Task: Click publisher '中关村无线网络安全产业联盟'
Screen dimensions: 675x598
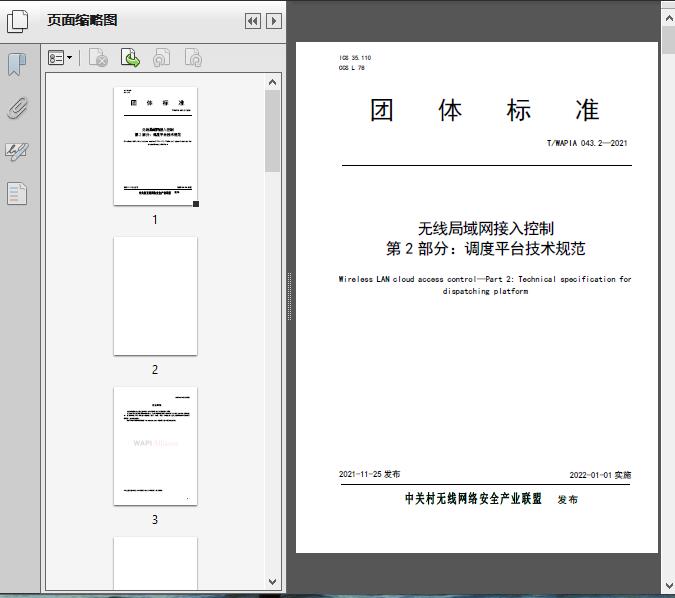Action: [x=473, y=499]
